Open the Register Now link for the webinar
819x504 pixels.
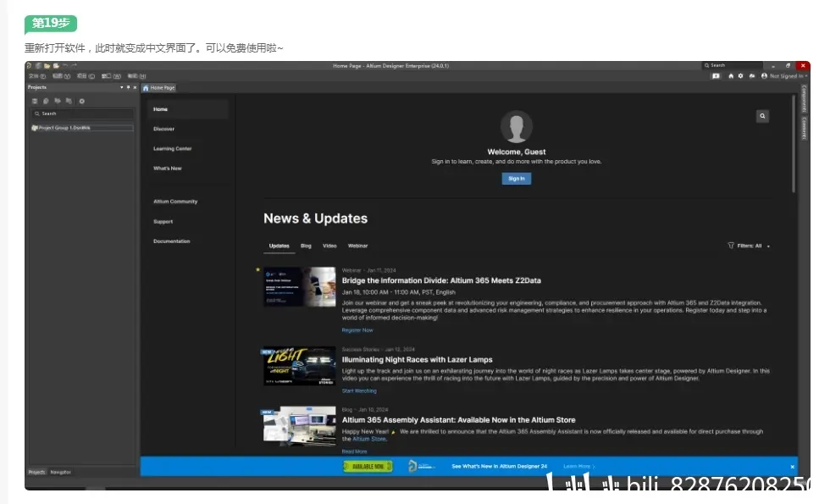point(357,330)
